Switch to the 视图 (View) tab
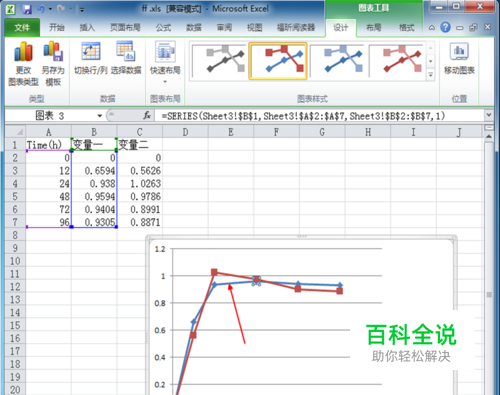This screenshot has height=395, width=500. (254, 28)
